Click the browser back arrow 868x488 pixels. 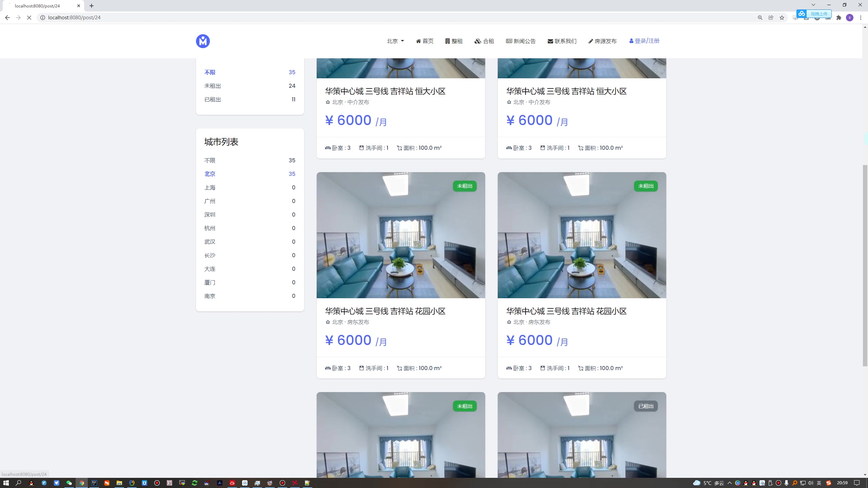pyautogui.click(x=7, y=18)
